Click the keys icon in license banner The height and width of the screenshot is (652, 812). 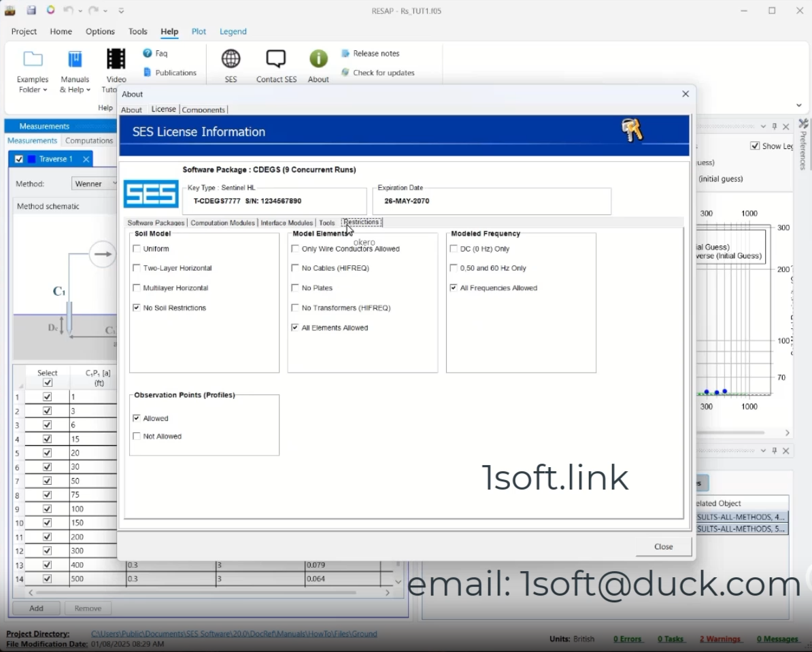(632, 130)
